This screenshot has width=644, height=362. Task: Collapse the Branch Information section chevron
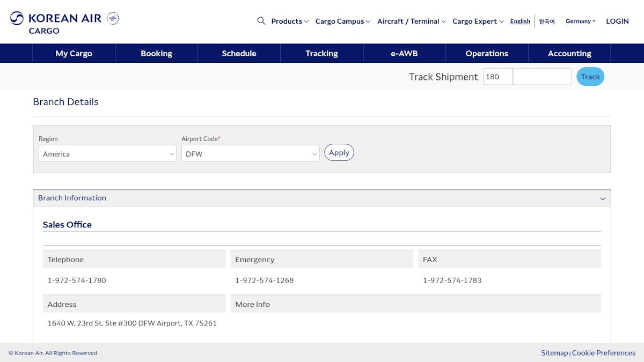pyautogui.click(x=603, y=198)
